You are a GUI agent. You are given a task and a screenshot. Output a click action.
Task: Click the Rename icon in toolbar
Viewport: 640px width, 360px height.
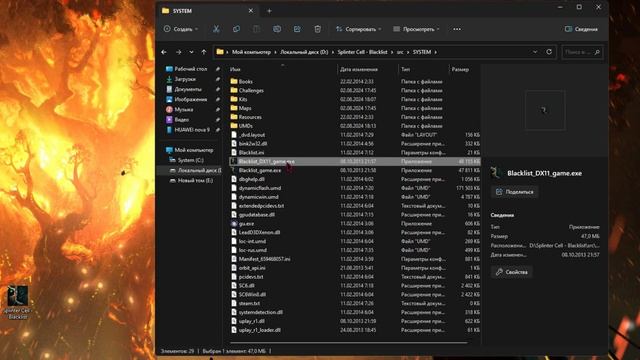point(277,29)
